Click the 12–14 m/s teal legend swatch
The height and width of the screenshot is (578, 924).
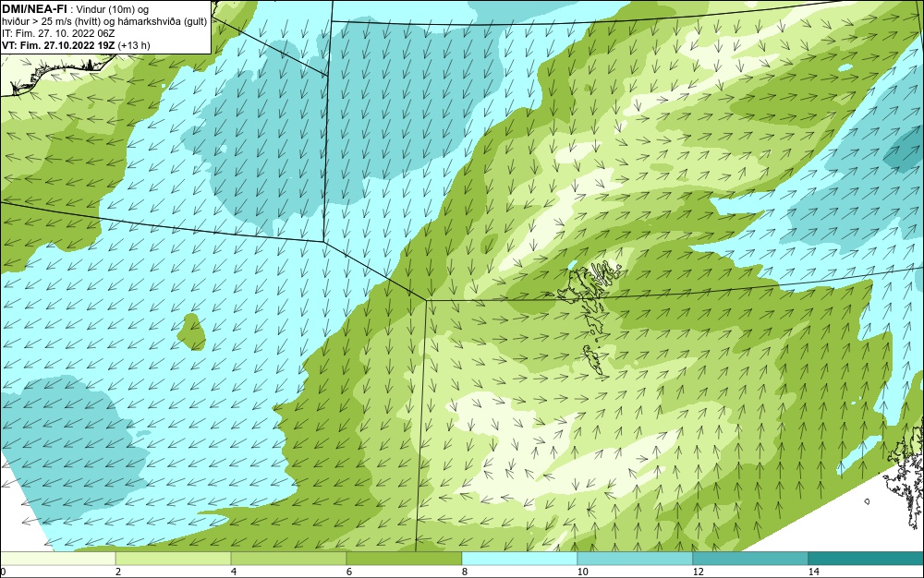click(750, 559)
